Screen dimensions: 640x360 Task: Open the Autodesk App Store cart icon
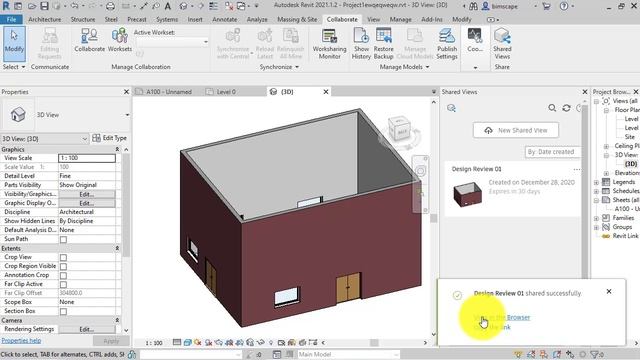coord(546,6)
